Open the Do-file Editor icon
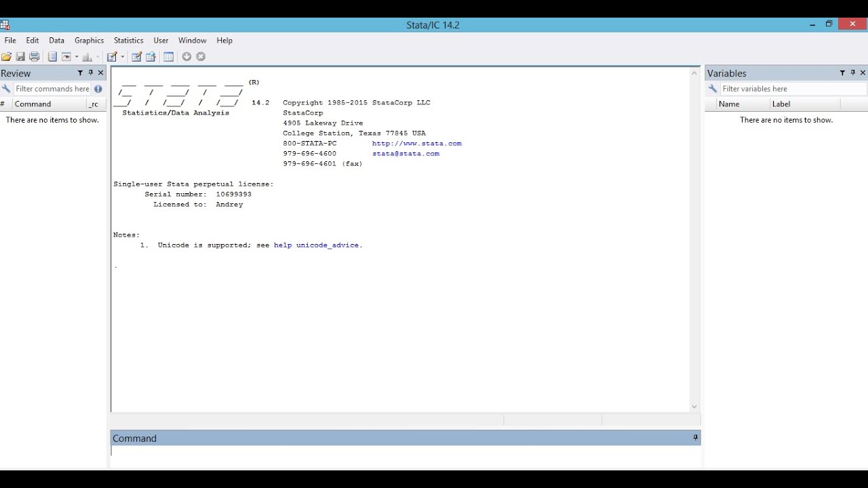The width and height of the screenshot is (868, 488). [x=112, y=57]
